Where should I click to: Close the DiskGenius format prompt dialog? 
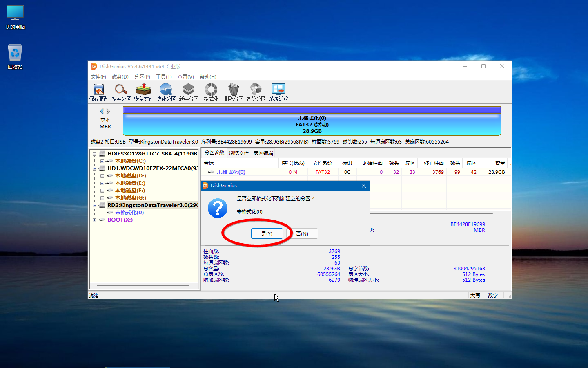364,186
